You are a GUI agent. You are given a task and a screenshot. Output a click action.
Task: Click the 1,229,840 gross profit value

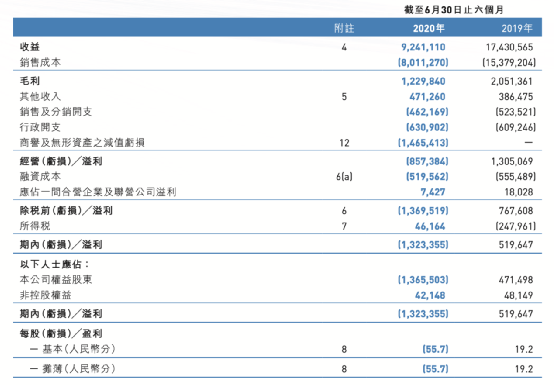[x=423, y=81]
